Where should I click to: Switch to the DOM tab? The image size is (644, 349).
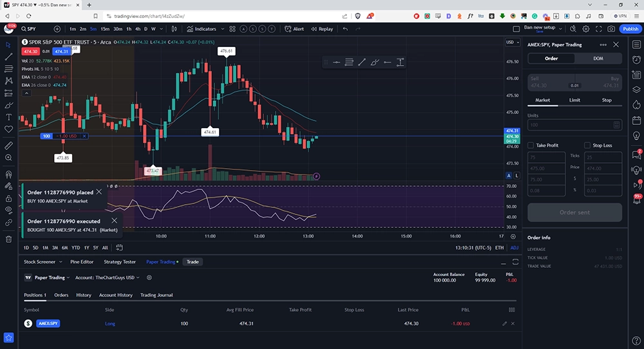click(598, 59)
